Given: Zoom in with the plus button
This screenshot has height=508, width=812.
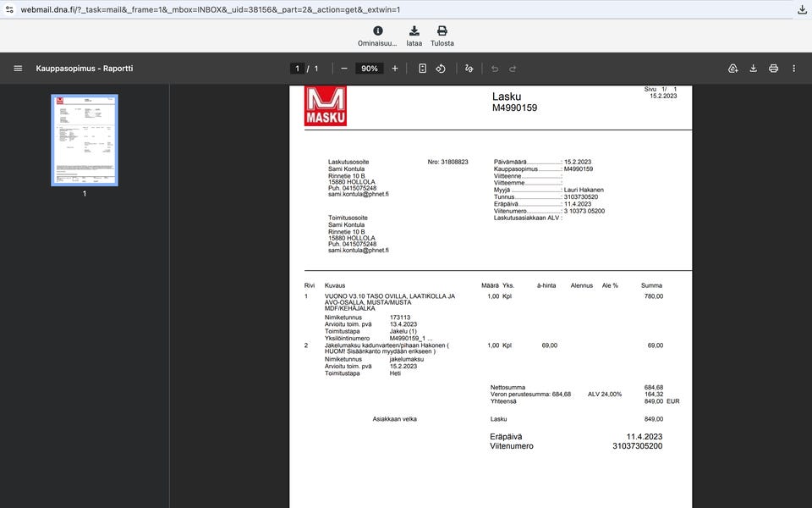Looking at the screenshot, I should pyautogui.click(x=395, y=69).
